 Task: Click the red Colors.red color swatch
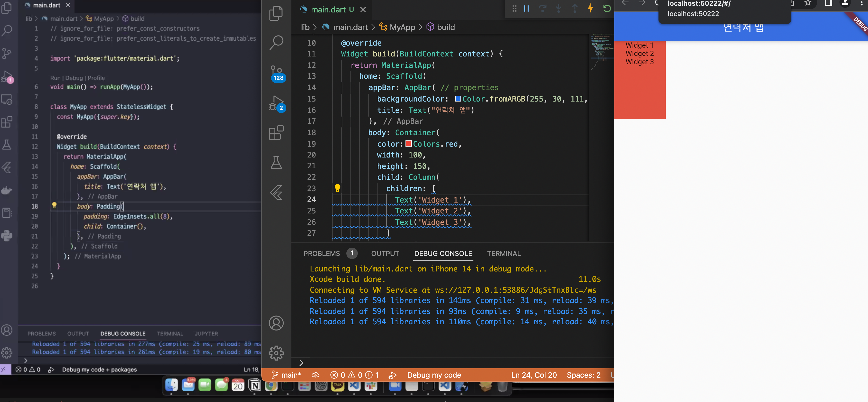408,144
